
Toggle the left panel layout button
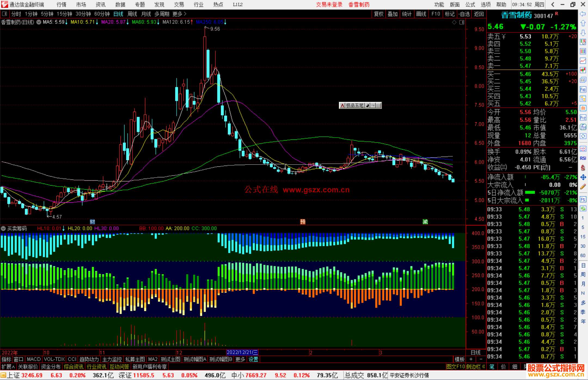click(4, 14)
